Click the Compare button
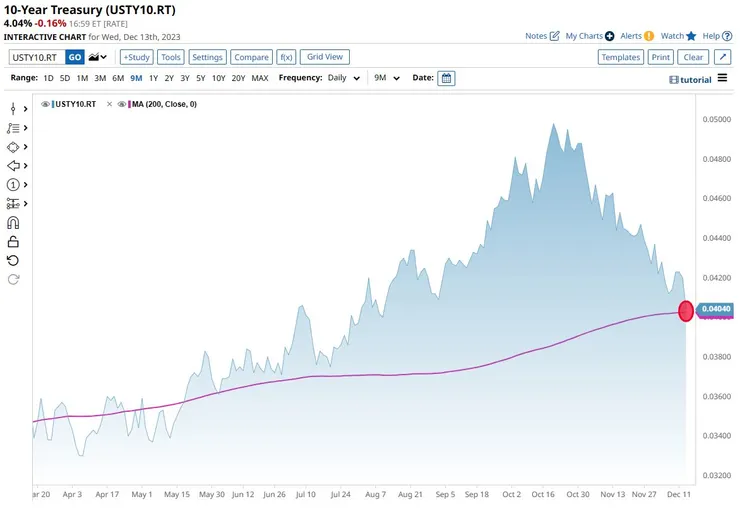The image size is (740, 513). (x=251, y=57)
